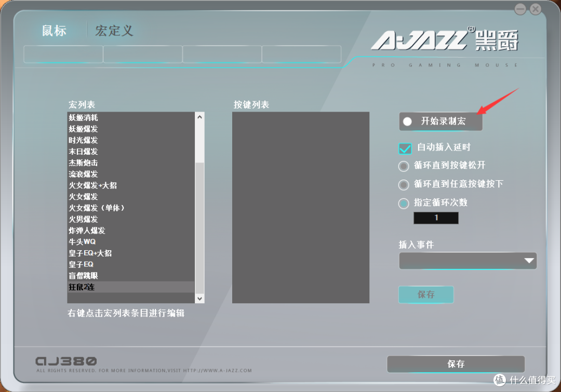Select macro 炸弹人爆发
The height and width of the screenshot is (392, 561).
131,231
